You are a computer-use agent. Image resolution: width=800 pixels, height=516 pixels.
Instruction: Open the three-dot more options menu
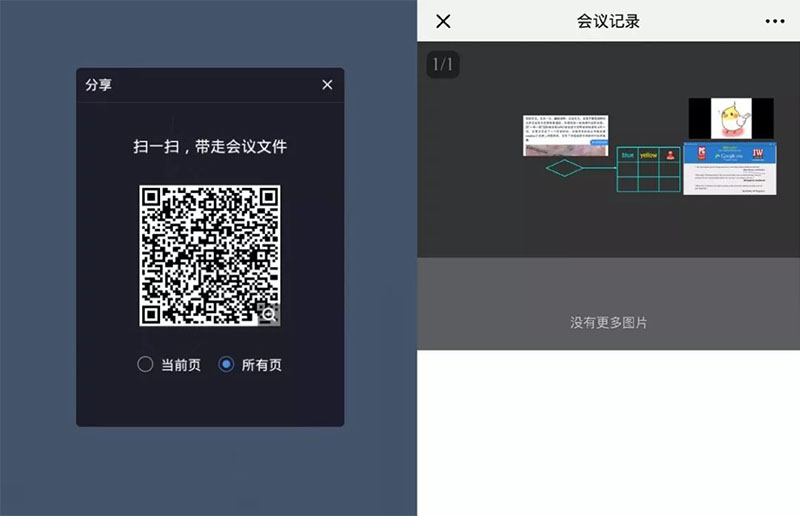tap(774, 21)
